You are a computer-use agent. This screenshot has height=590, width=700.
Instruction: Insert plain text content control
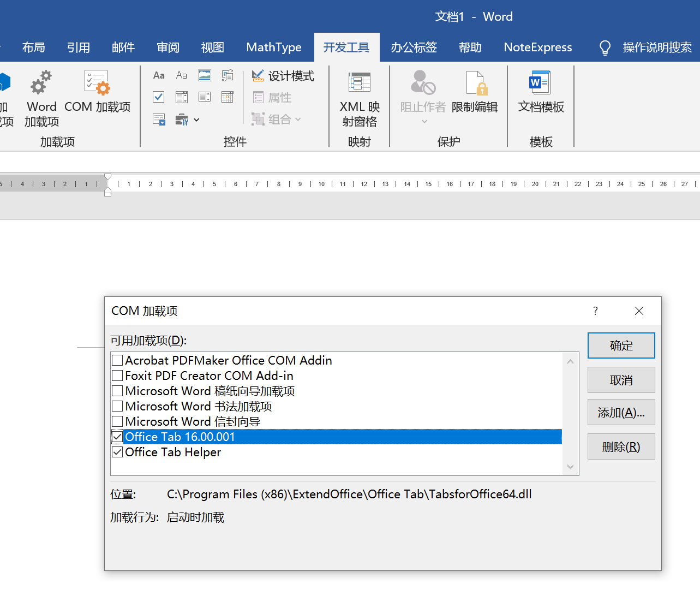[182, 75]
